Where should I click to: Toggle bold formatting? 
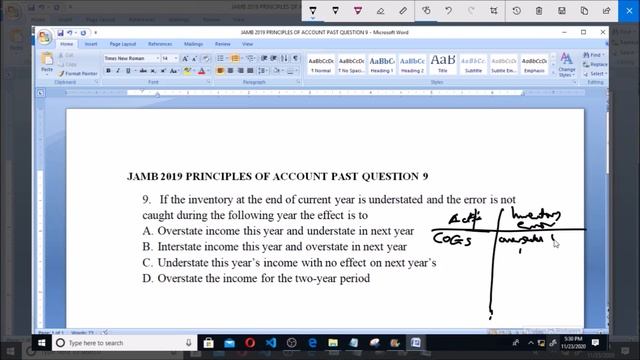coord(108,71)
